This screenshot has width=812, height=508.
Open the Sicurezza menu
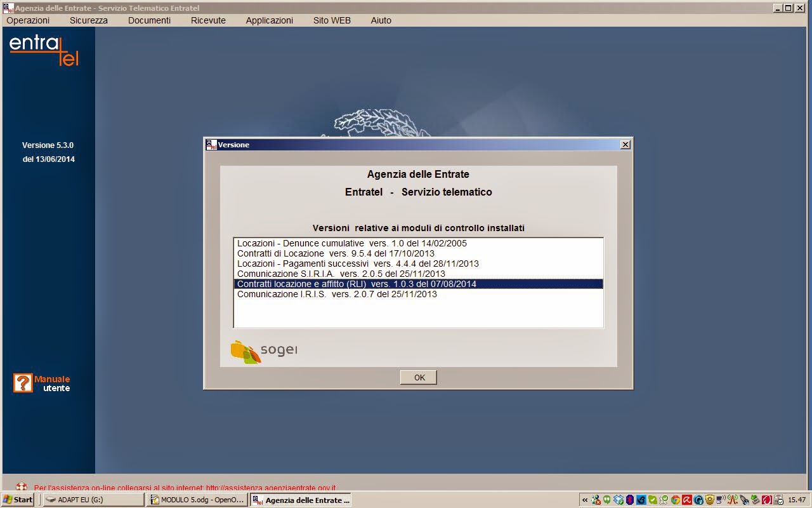tap(89, 20)
